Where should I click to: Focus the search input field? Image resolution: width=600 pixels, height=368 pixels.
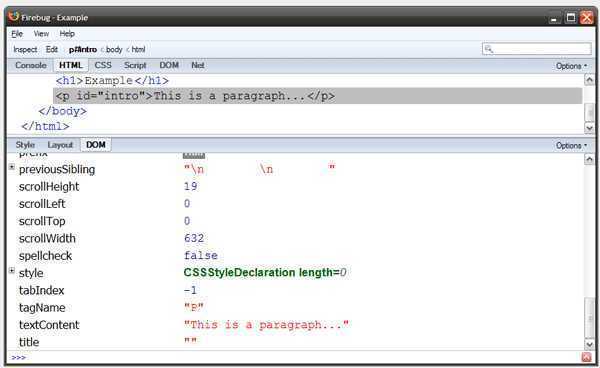point(537,49)
